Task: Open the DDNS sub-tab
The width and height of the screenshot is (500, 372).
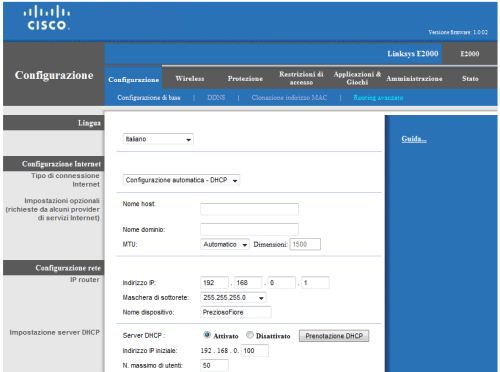Action: [216, 98]
